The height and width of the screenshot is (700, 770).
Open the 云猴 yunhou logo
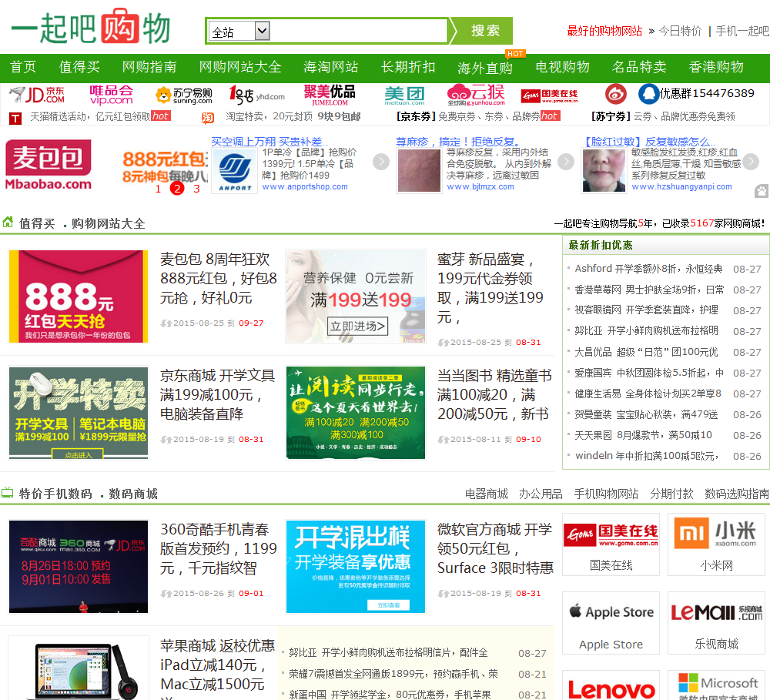click(476, 95)
